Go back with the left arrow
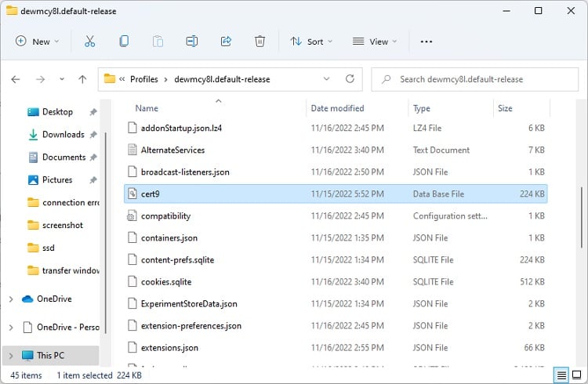The height and width of the screenshot is (384, 588). (x=16, y=79)
